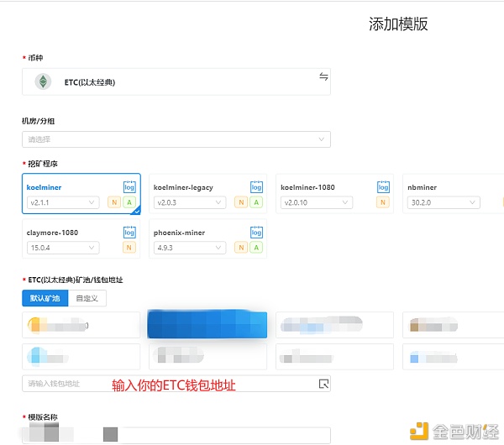Open the 机房/分组 select dropdown

176,139
